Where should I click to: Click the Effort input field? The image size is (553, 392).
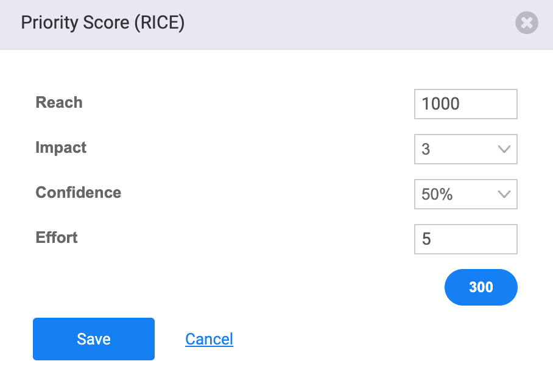tap(465, 239)
